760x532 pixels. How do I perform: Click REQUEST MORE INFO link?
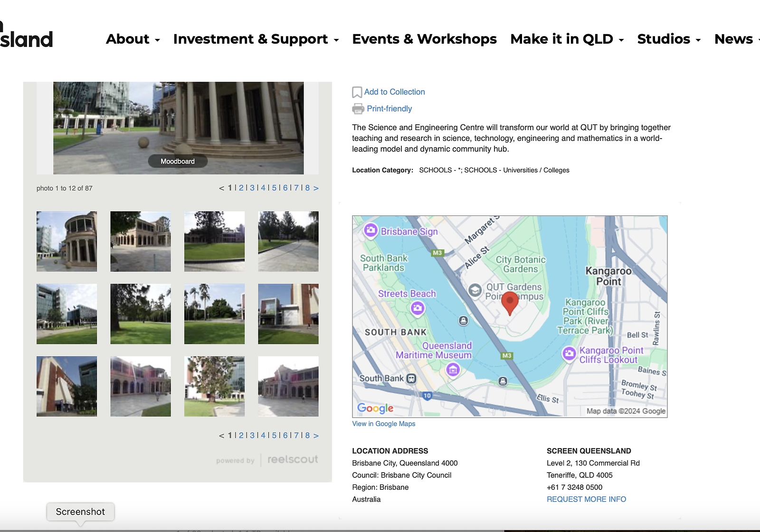[586, 499]
